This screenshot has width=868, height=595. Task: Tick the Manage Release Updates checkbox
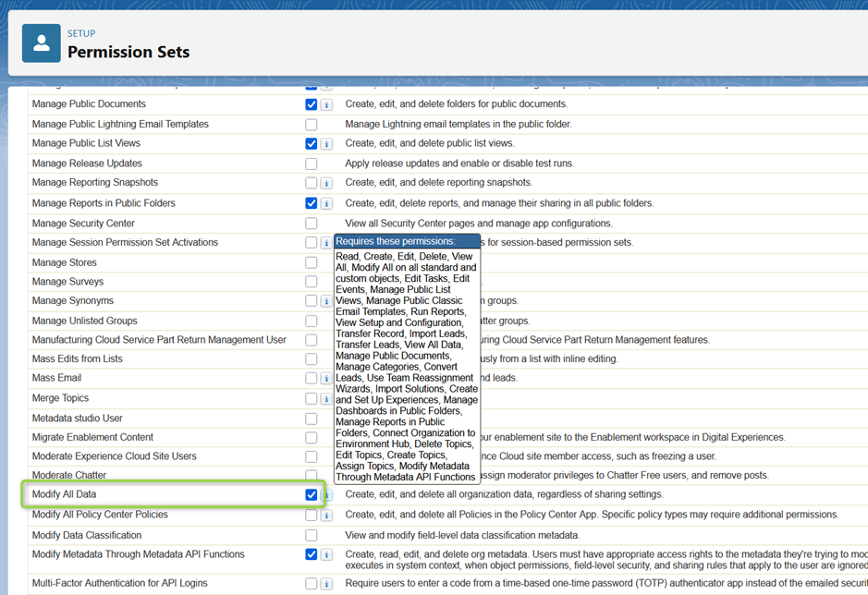click(x=312, y=164)
